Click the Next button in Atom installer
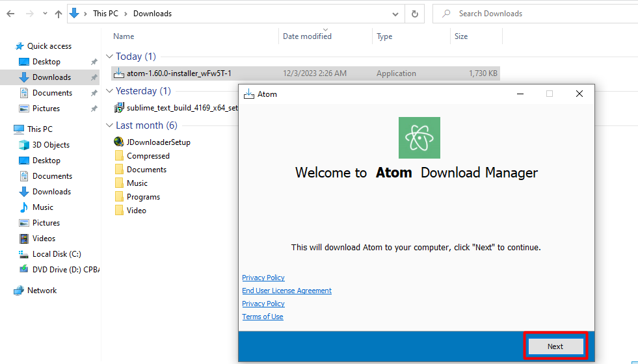 tap(555, 346)
